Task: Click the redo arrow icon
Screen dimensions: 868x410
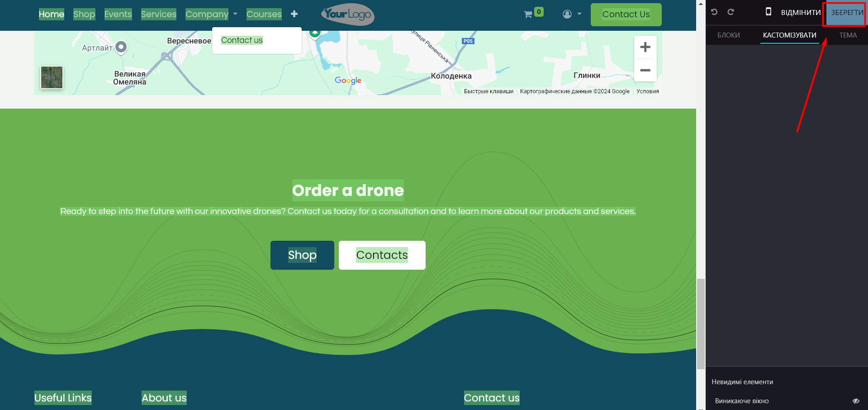Action: click(x=730, y=12)
